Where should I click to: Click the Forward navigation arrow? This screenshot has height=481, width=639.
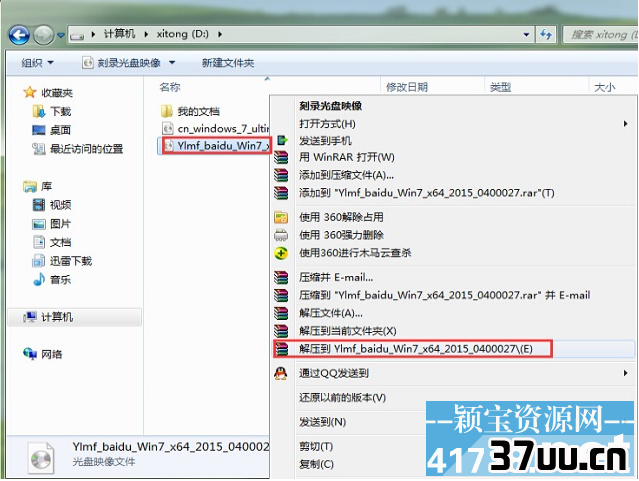tap(44, 35)
